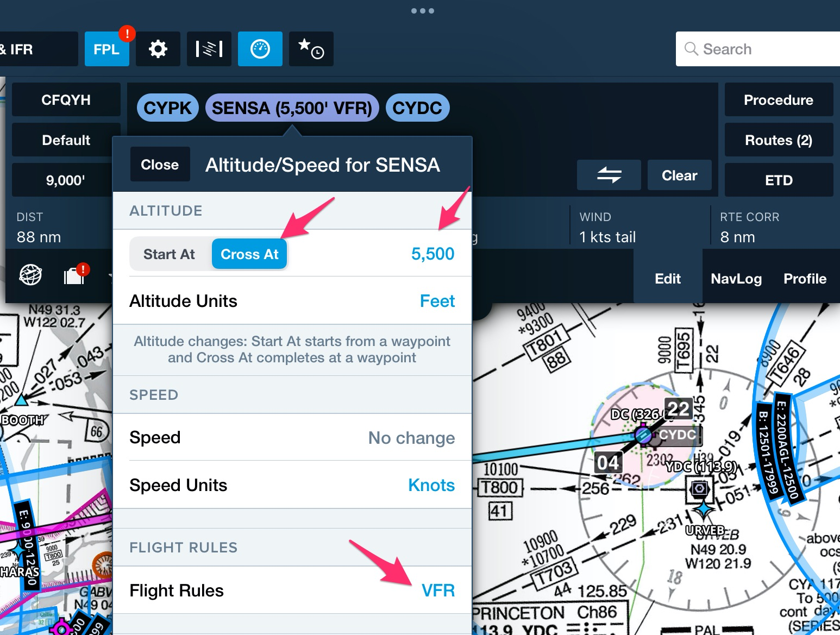Image resolution: width=840 pixels, height=635 pixels.
Task: Switch to the Profile tab
Action: click(805, 279)
